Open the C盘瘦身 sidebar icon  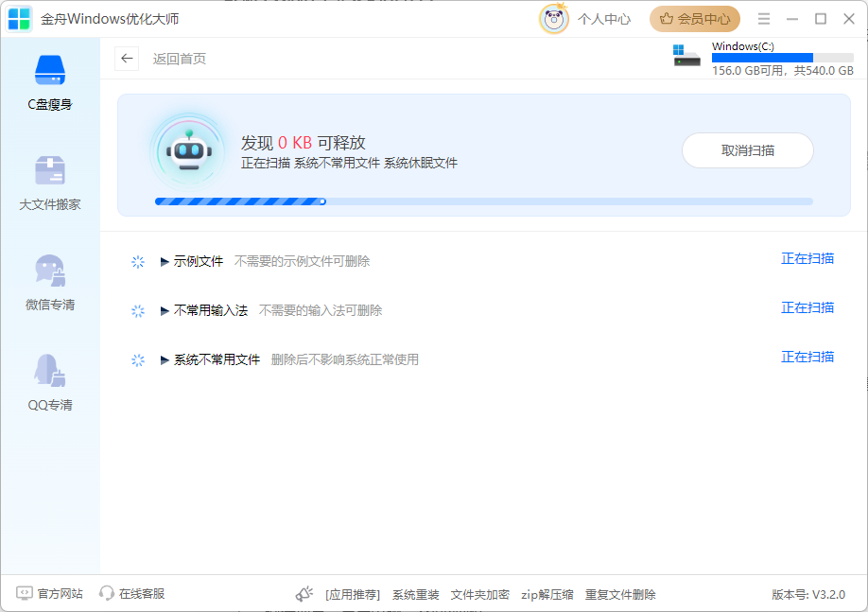50,70
